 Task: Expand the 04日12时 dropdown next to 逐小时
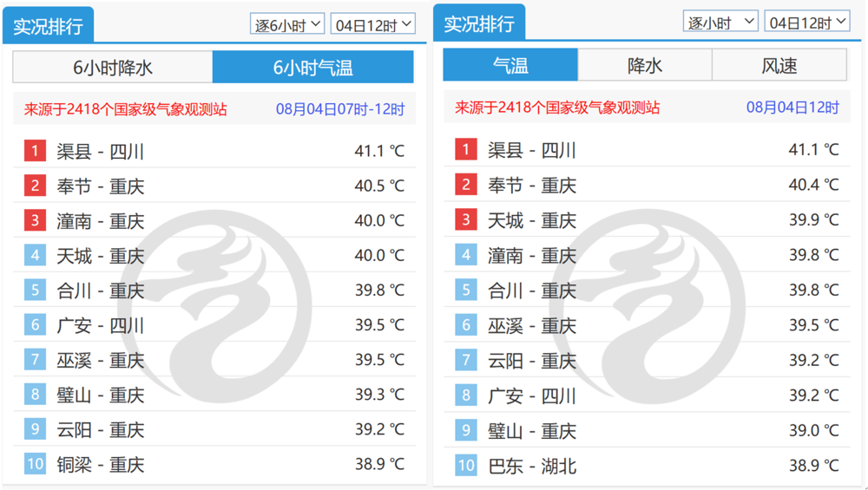tap(806, 23)
